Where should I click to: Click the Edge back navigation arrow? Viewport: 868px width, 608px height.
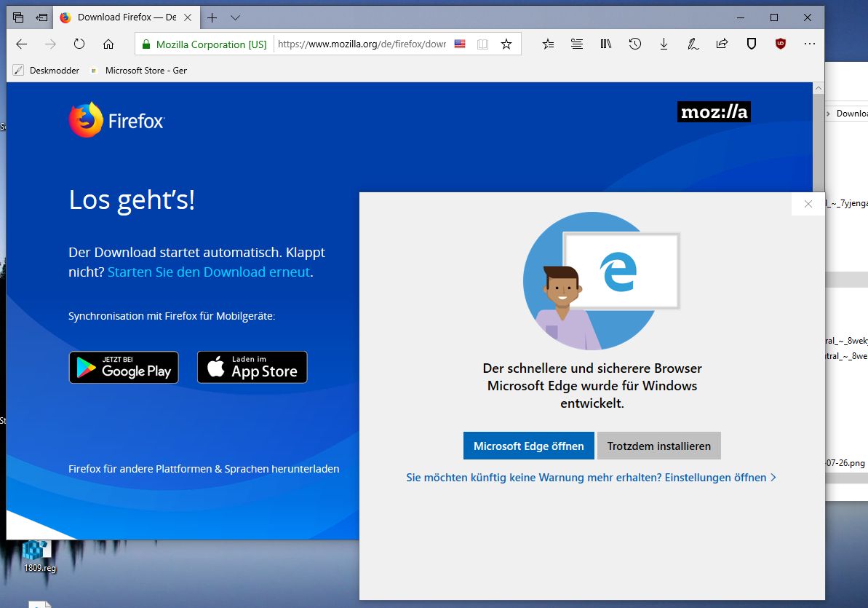pos(22,44)
